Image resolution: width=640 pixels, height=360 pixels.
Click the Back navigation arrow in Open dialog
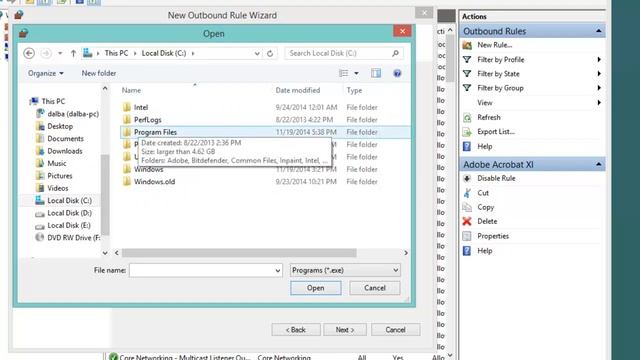(x=29, y=53)
